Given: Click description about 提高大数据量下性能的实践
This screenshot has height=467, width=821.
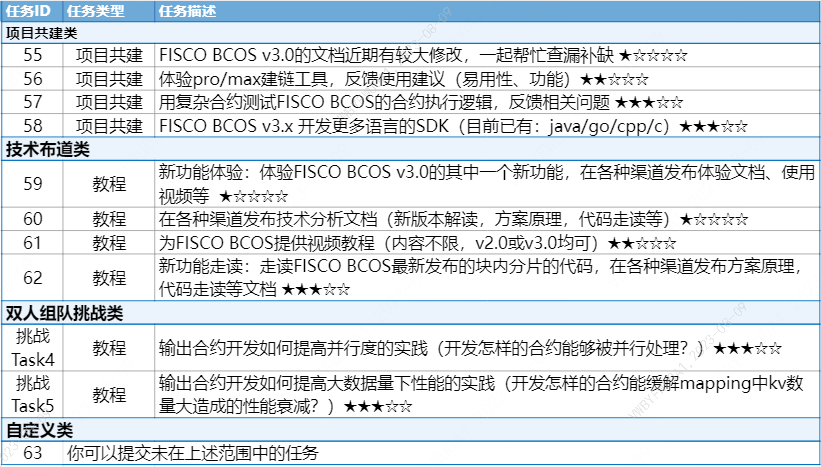Looking at the screenshot, I should tap(487, 394).
